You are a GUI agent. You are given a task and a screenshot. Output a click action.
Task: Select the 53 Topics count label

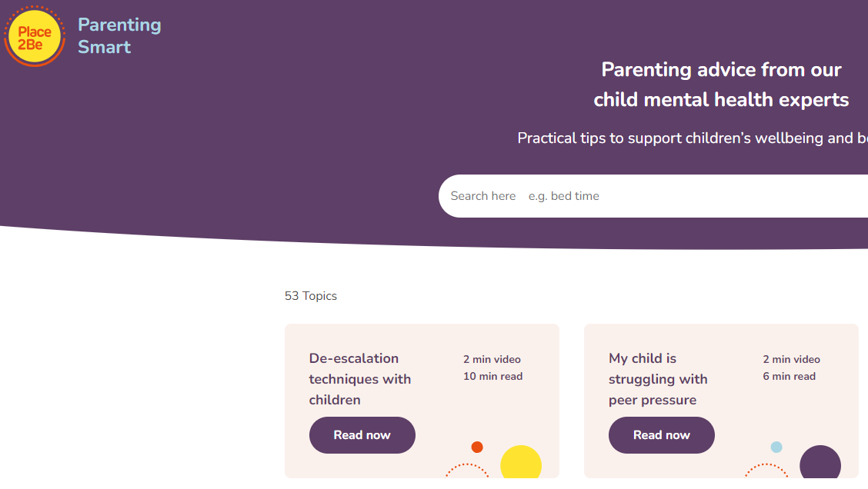coord(311,296)
